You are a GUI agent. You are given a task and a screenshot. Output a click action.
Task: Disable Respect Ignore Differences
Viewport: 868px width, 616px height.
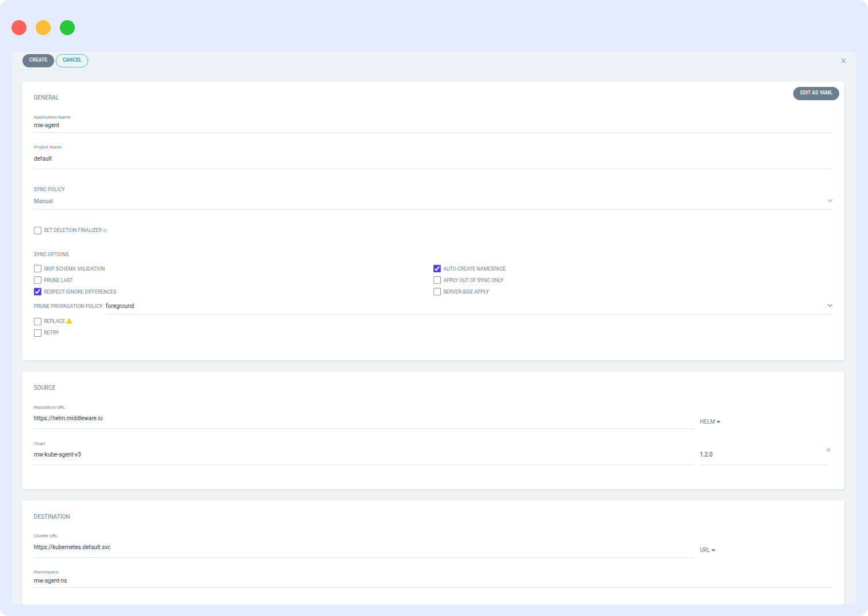tap(37, 291)
